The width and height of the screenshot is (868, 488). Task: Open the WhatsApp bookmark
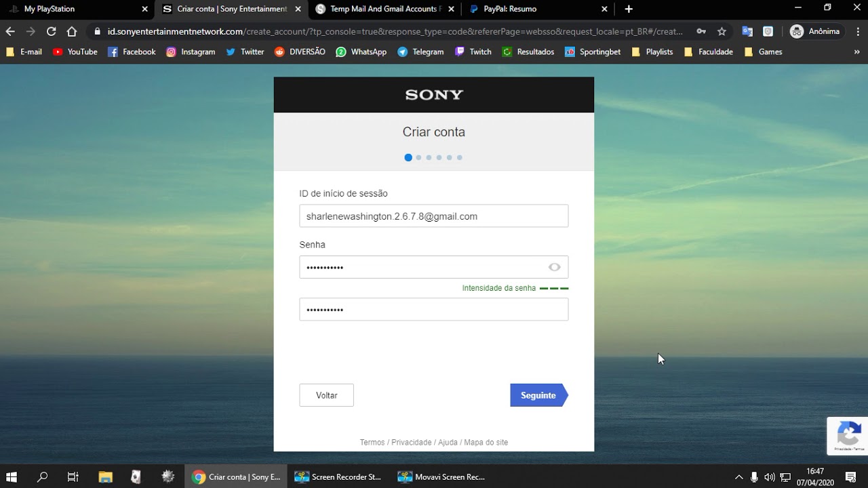(x=361, y=52)
